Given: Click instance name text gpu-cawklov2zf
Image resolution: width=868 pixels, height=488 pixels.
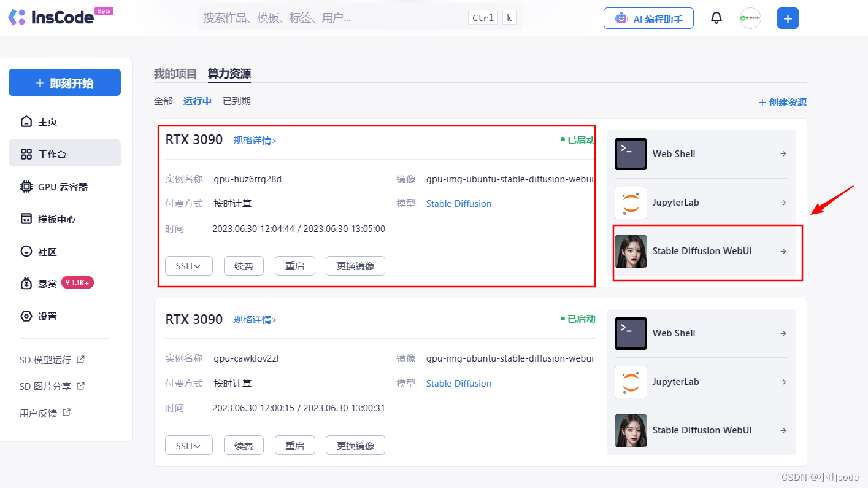Looking at the screenshot, I should [x=247, y=358].
